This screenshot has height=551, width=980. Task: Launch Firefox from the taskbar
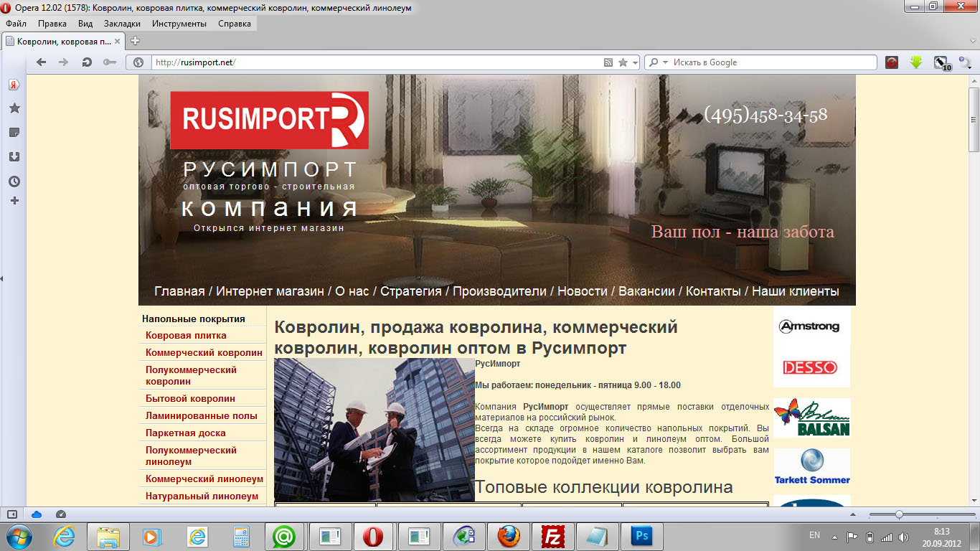[509, 537]
